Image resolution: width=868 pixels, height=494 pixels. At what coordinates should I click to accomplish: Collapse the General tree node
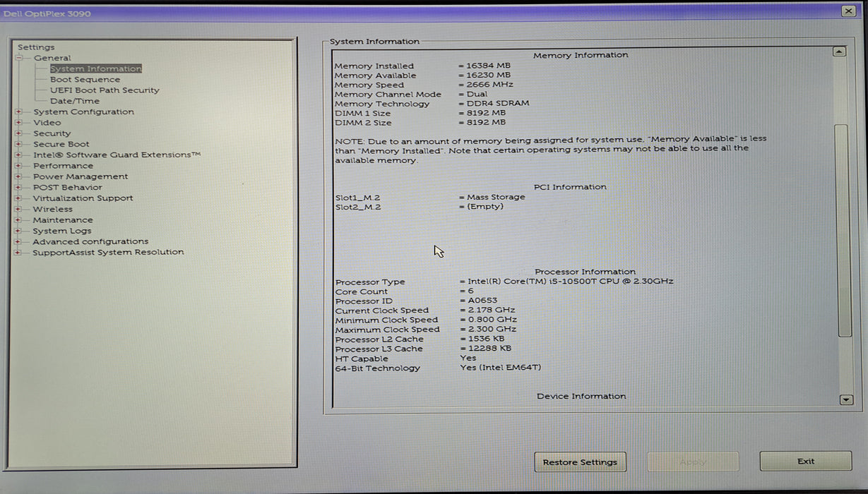click(x=19, y=58)
